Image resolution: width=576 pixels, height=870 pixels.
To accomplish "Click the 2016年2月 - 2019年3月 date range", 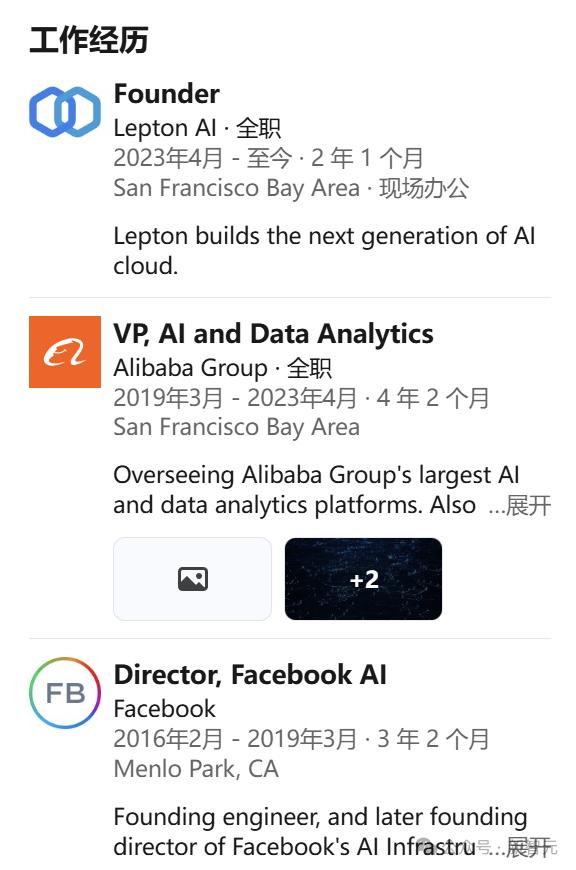I will click(x=235, y=739).
